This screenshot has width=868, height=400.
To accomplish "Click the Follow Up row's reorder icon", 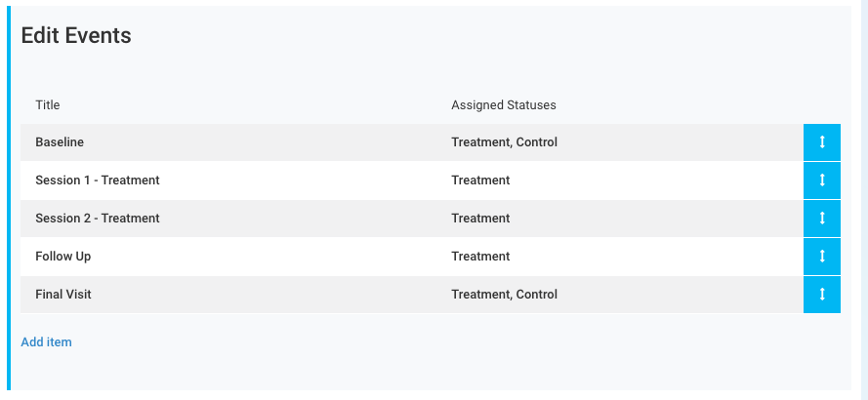I will point(822,257).
